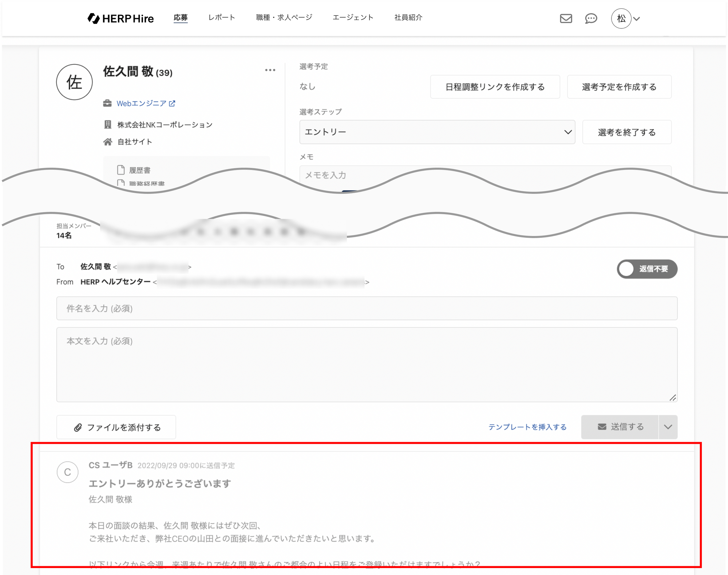This screenshot has width=728, height=575.
Task: Open the three-dot candidate options menu
Action: (x=270, y=70)
